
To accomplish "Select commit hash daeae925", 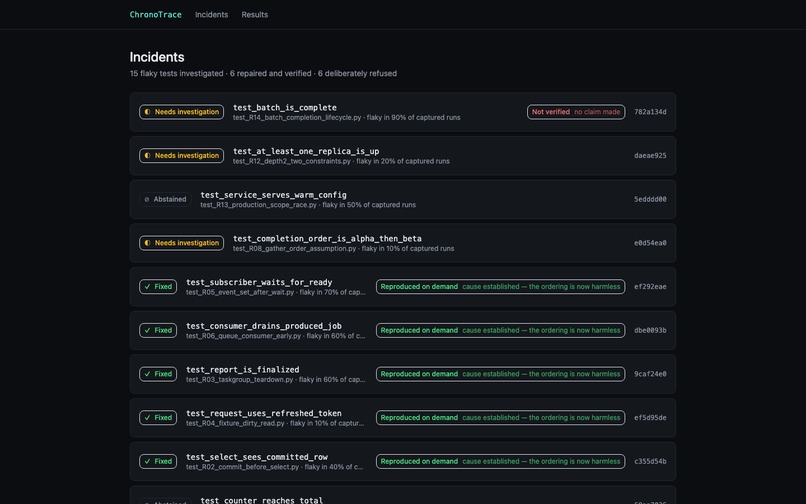I will (x=650, y=155).
